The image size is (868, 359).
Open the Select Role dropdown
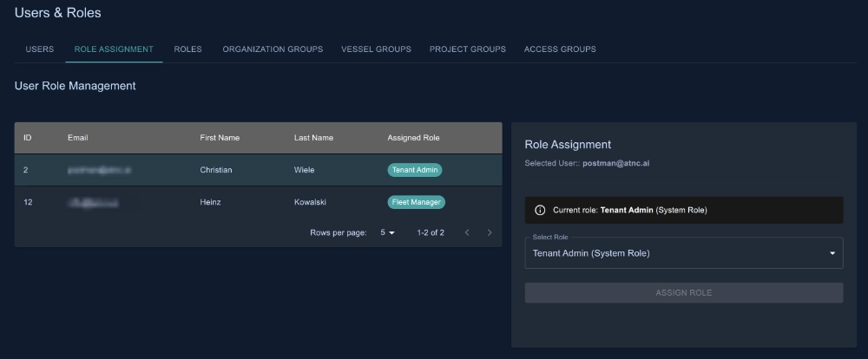(677, 253)
